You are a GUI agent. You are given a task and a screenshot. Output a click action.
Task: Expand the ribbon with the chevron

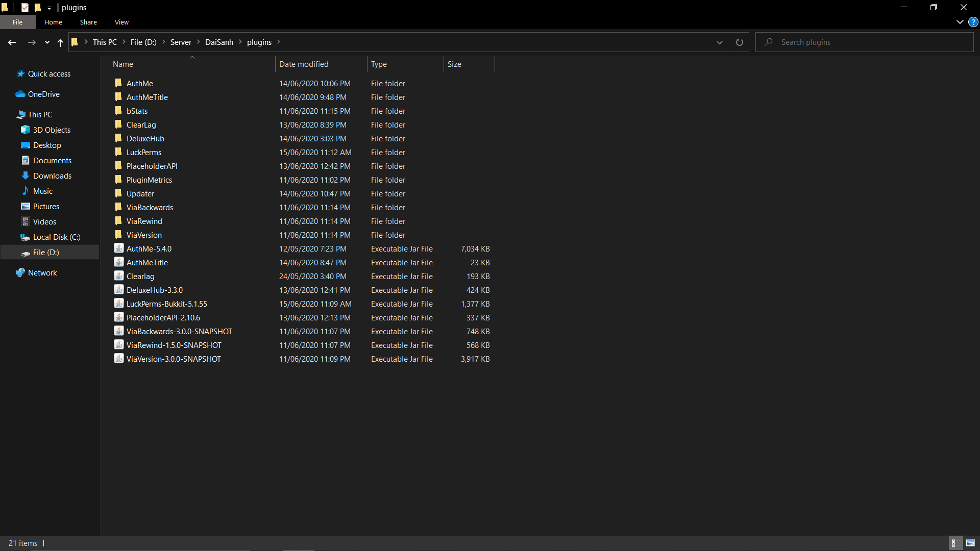pyautogui.click(x=960, y=22)
